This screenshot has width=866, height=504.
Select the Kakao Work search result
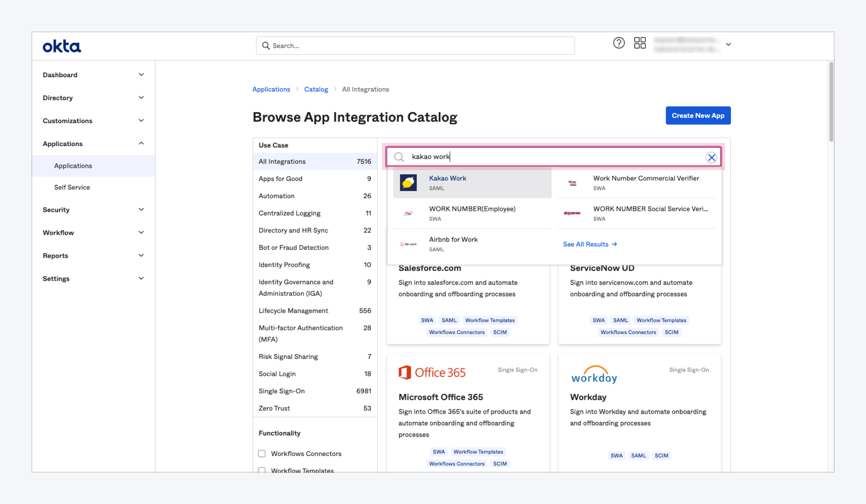click(x=472, y=183)
